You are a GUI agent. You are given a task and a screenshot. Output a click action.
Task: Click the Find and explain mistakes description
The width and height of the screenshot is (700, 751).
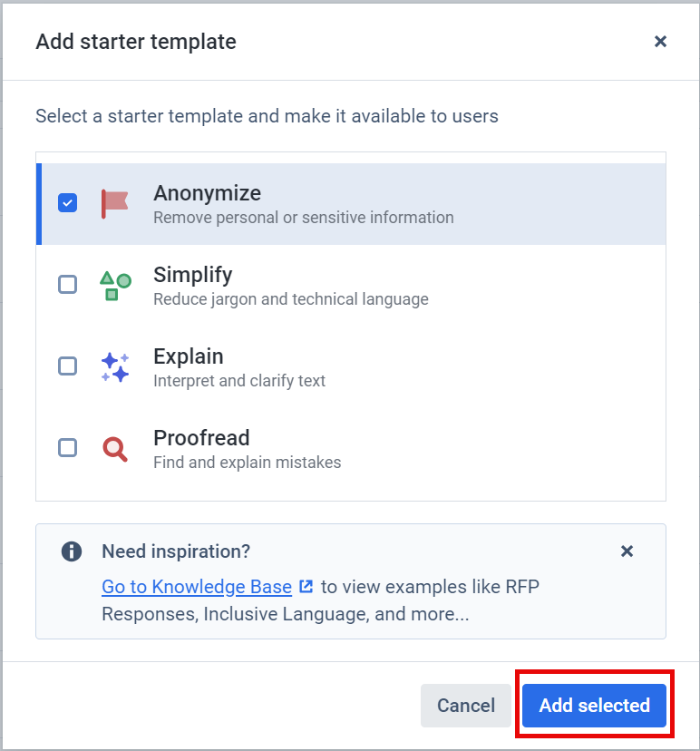(247, 463)
